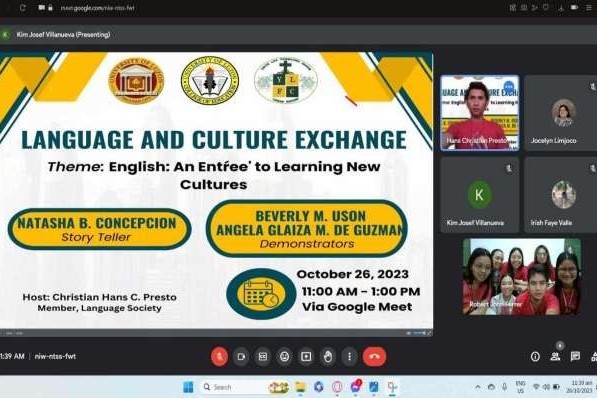This screenshot has width=597, height=398.
Task: Click the presented slide area
Action: coord(216,190)
